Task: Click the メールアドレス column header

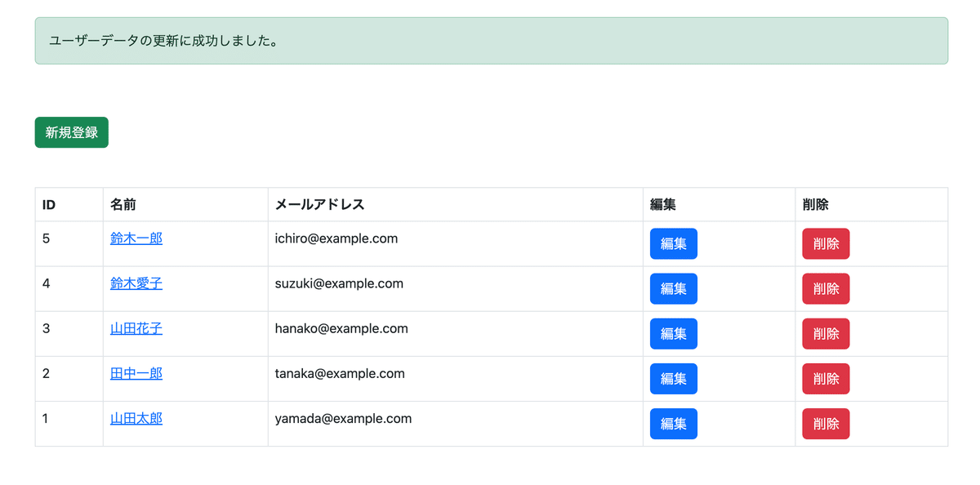Action: point(456,204)
